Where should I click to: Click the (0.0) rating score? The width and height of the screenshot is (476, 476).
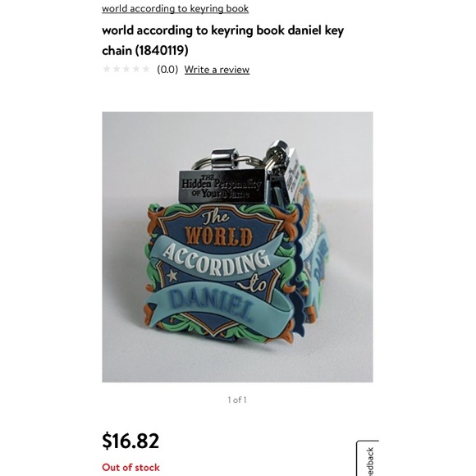click(167, 70)
